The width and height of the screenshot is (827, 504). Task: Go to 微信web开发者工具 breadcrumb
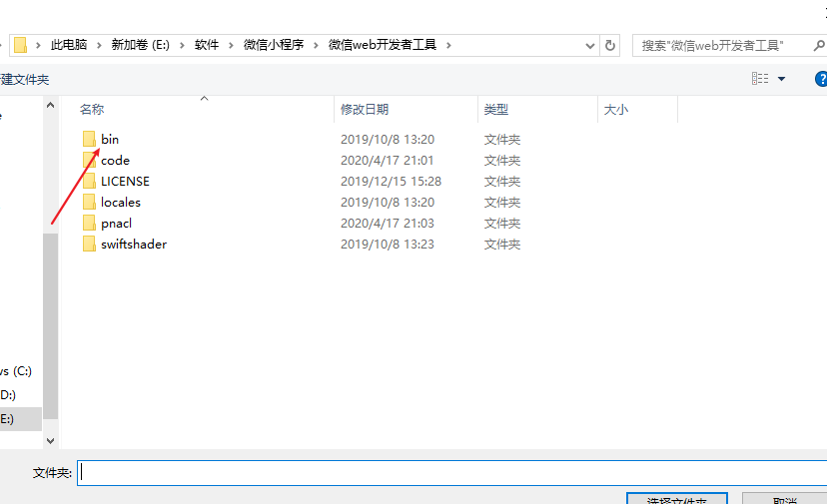coord(383,45)
